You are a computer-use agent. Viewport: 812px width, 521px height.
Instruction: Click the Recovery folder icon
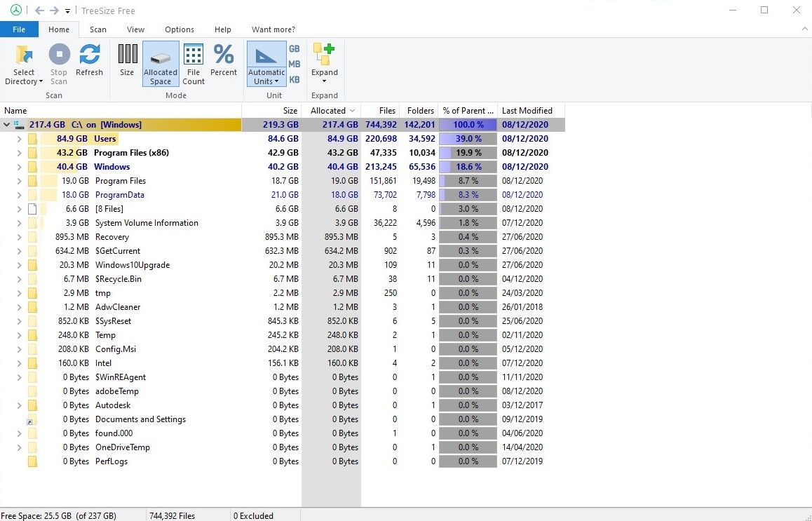32,237
